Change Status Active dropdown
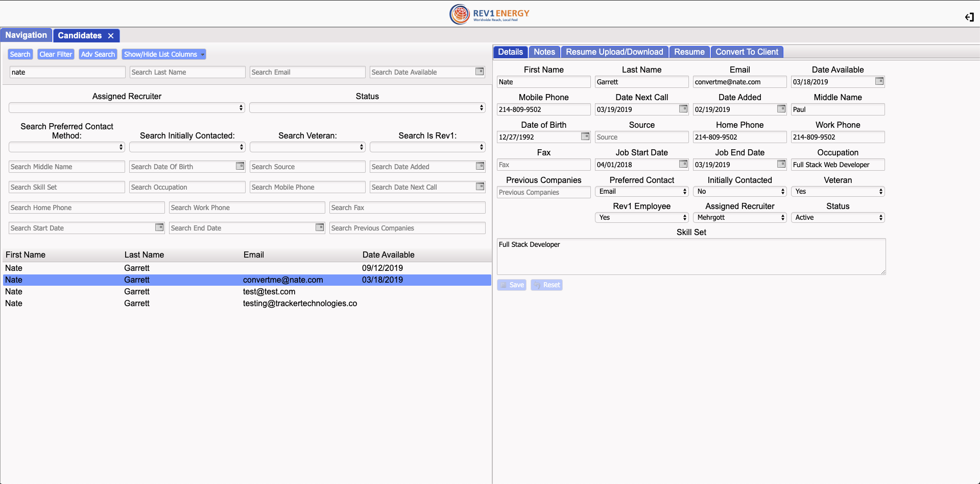 (838, 218)
